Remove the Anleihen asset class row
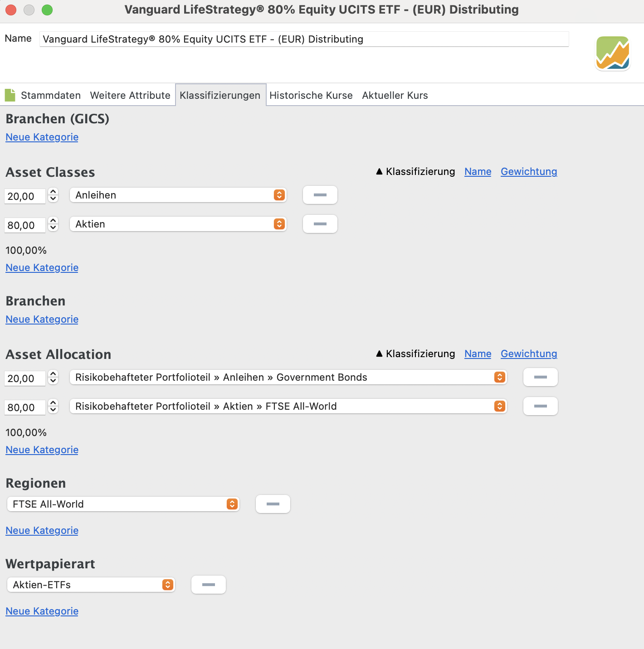 coord(320,195)
